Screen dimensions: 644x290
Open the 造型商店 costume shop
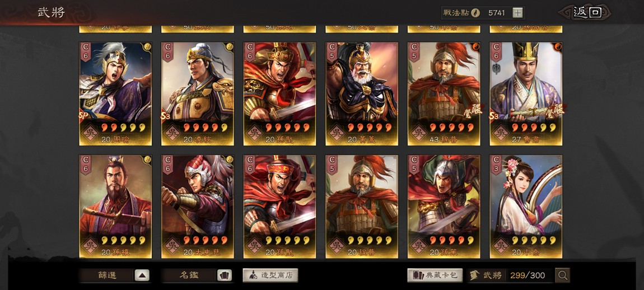pyautogui.click(x=270, y=275)
